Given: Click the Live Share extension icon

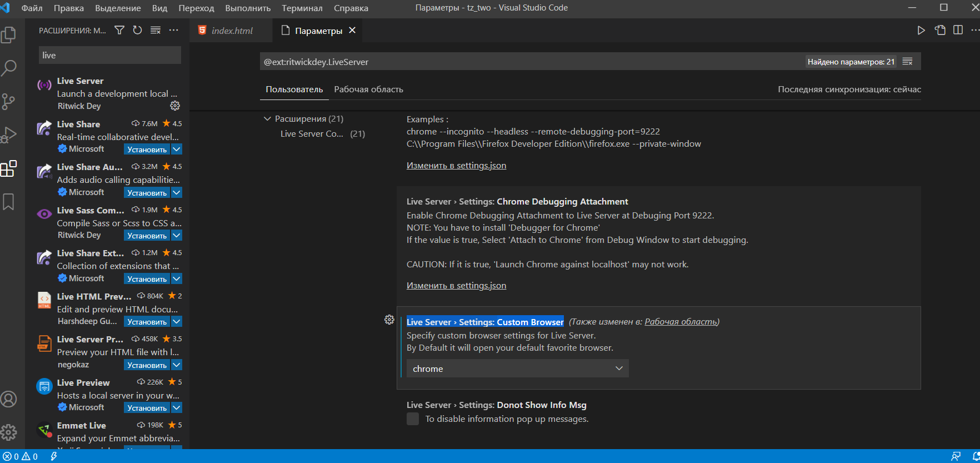Looking at the screenshot, I should tap(44, 129).
